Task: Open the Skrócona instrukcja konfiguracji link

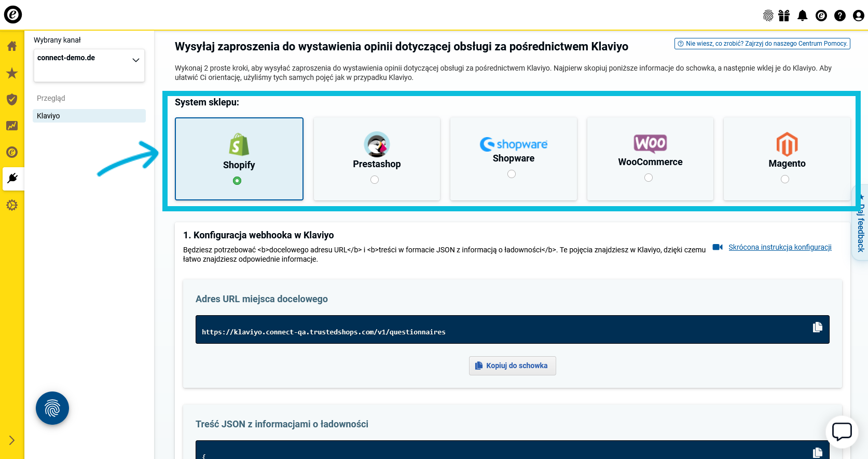Action: tap(780, 247)
